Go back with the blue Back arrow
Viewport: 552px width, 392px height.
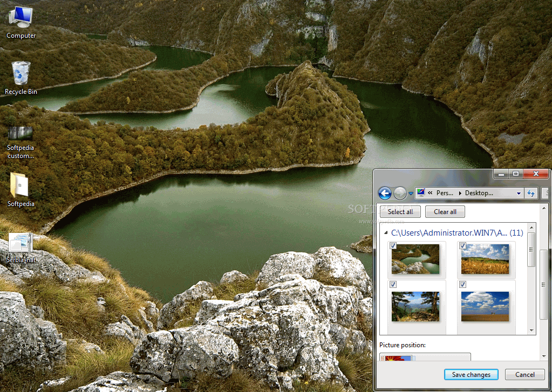click(385, 193)
